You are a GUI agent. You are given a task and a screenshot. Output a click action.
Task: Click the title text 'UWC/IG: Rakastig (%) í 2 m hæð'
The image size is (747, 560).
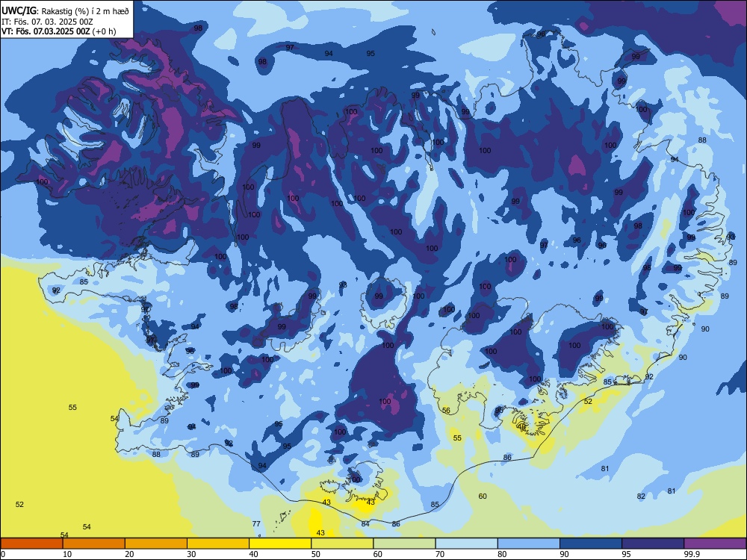[x=65, y=11]
